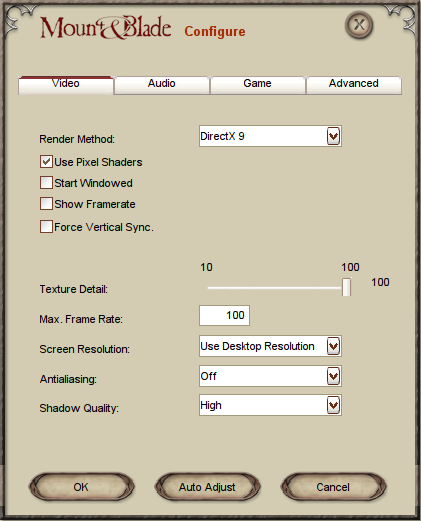Close the Configure dialog with X button
This screenshot has height=521, width=421.
[359, 25]
